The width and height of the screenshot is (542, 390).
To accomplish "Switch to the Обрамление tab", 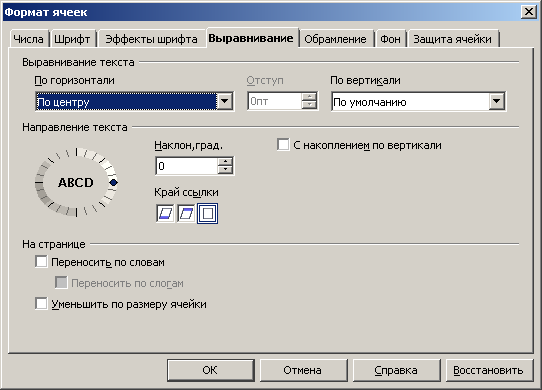I will [x=335, y=39].
